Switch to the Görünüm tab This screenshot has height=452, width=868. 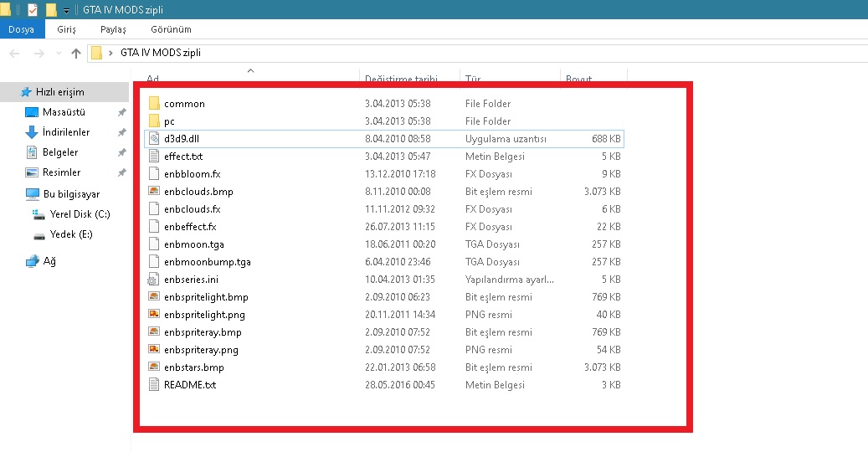click(x=171, y=29)
